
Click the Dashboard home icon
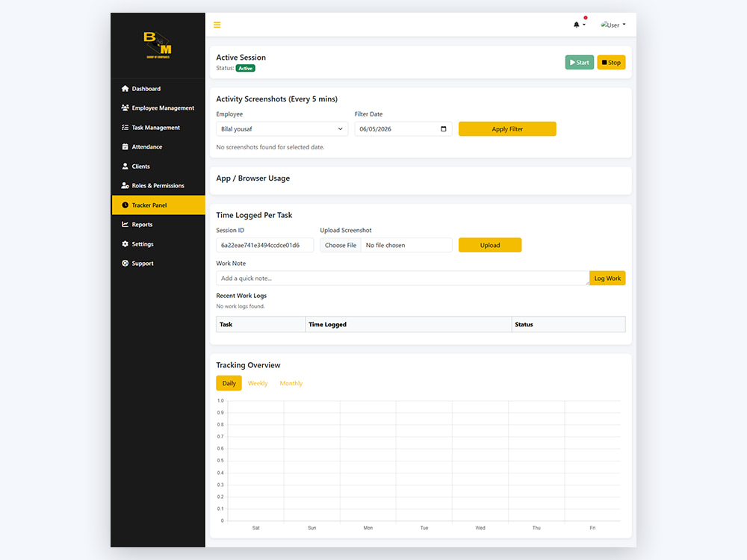125,89
